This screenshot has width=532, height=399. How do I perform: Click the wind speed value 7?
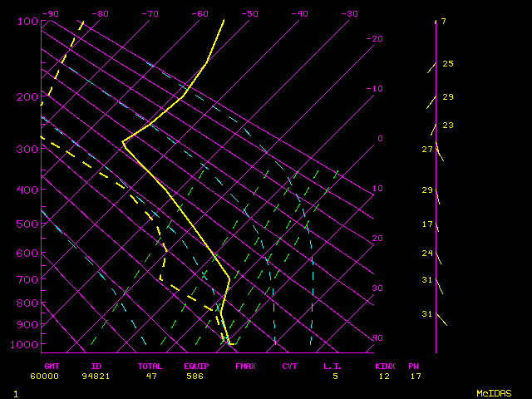(x=443, y=22)
